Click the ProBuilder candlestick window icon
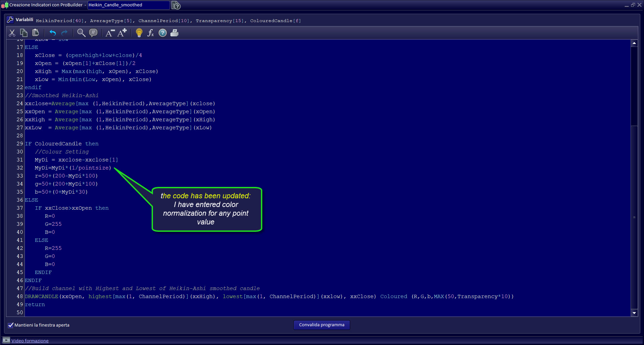Screen dimensions: 644x345 (5, 5)
